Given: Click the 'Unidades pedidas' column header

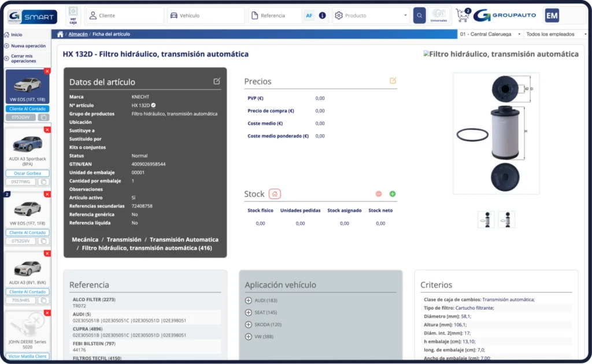Looking at the screenshot, I should [x=300, y=210].
